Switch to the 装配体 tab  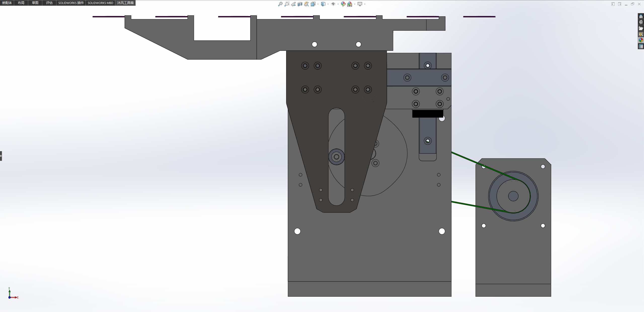coord(7,3)
